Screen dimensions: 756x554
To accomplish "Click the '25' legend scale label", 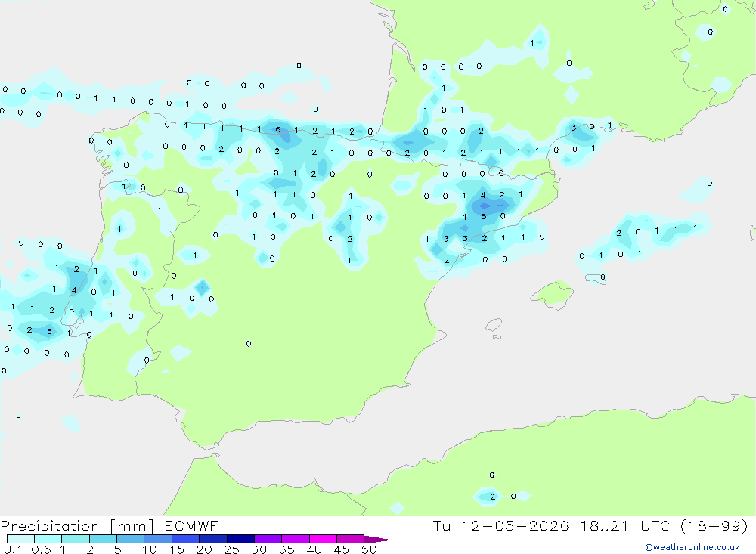I will click(x=232, y=549).
